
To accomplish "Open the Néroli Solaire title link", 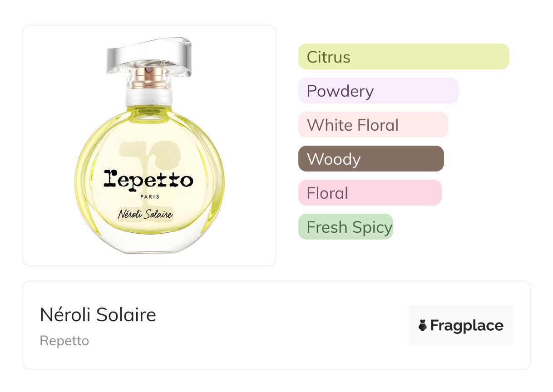I will coord(98,315).
